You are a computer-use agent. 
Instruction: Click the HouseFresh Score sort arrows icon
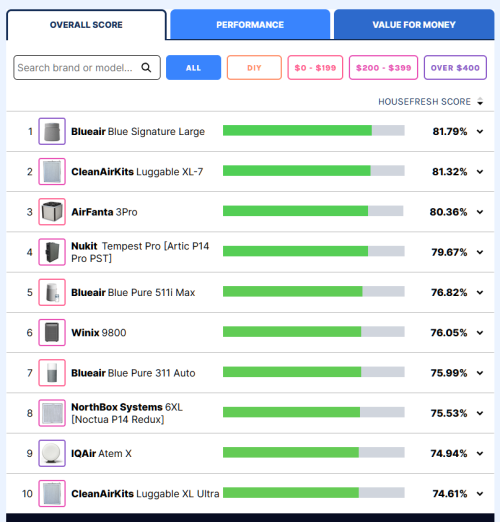pos(480,101)
